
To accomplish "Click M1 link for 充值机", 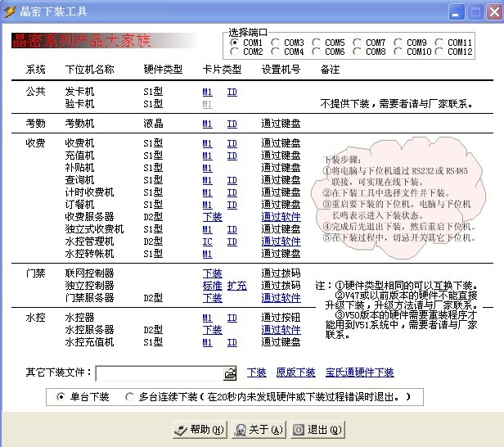I will pyautogui.click(x=207, y=156).
